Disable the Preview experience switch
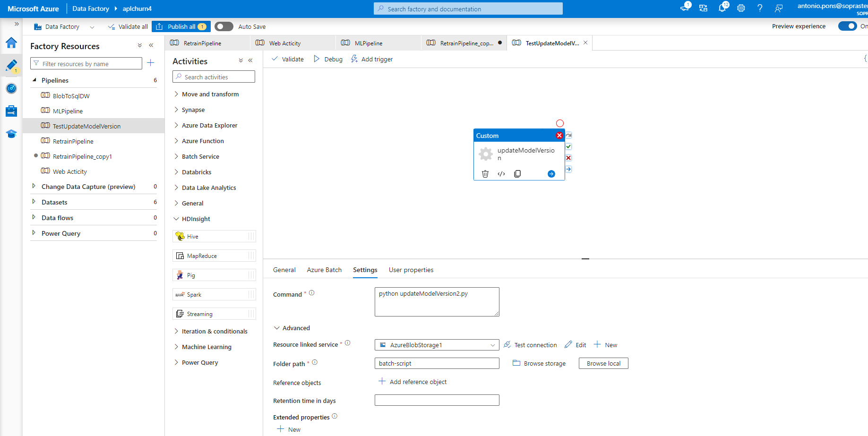 coord(848,26)
